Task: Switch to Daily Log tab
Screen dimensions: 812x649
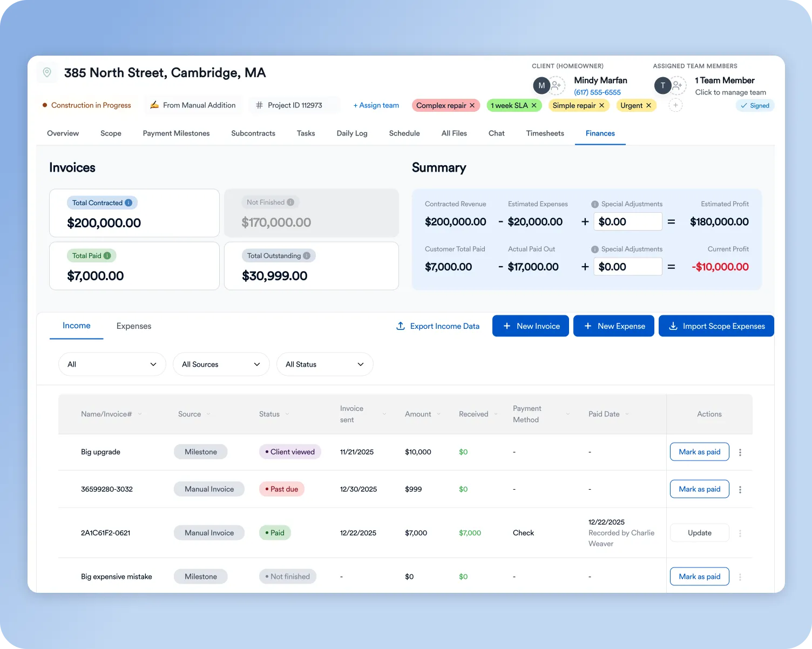Action: coord(352,133)
